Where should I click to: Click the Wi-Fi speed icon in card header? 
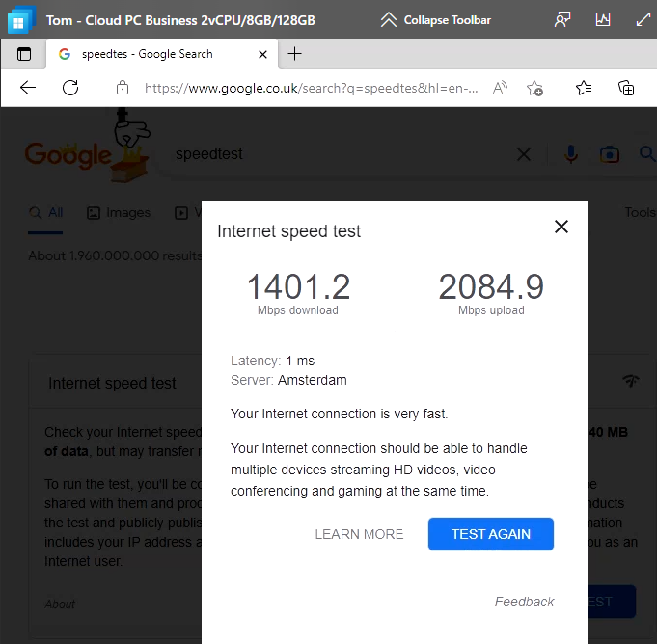point(631,380)
